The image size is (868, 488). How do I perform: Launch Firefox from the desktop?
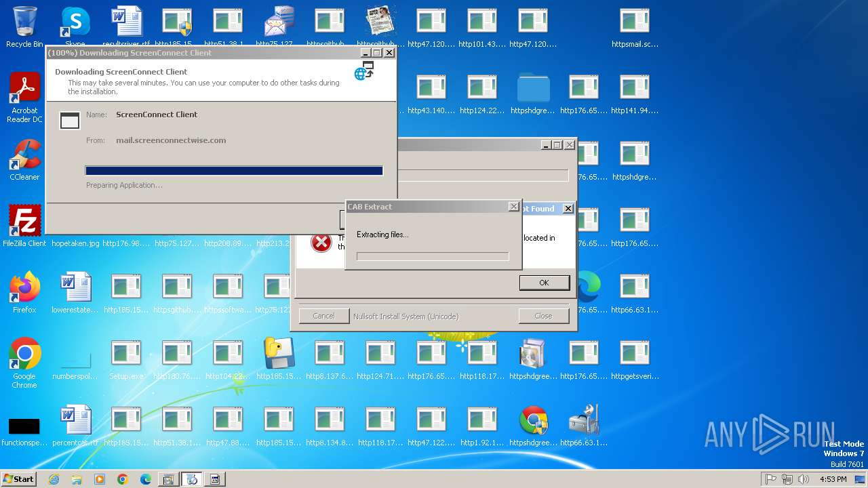coord(24,293)
